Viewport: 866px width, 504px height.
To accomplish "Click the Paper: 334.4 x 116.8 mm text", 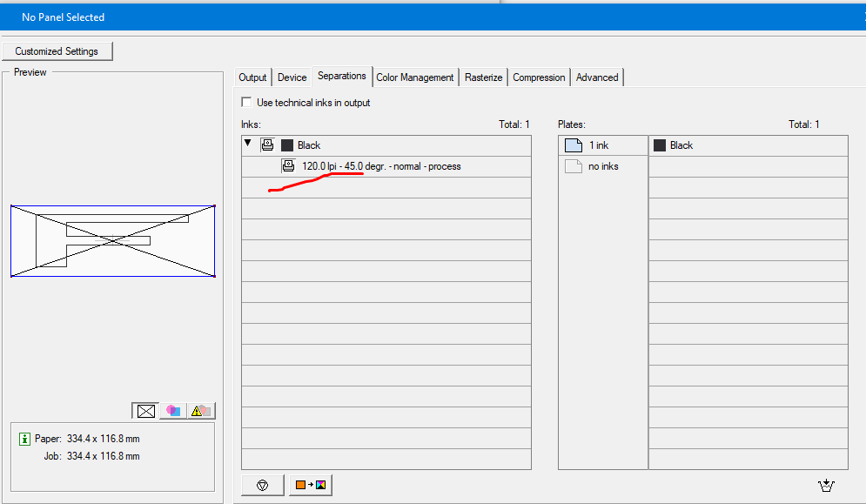I will (87, 439).
